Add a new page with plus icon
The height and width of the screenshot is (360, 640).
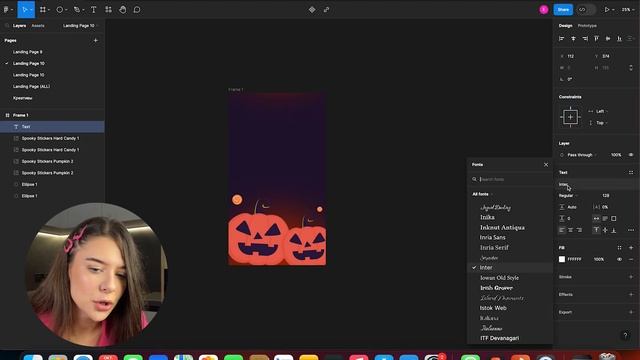pyautogui.click(x=96, y=40)
